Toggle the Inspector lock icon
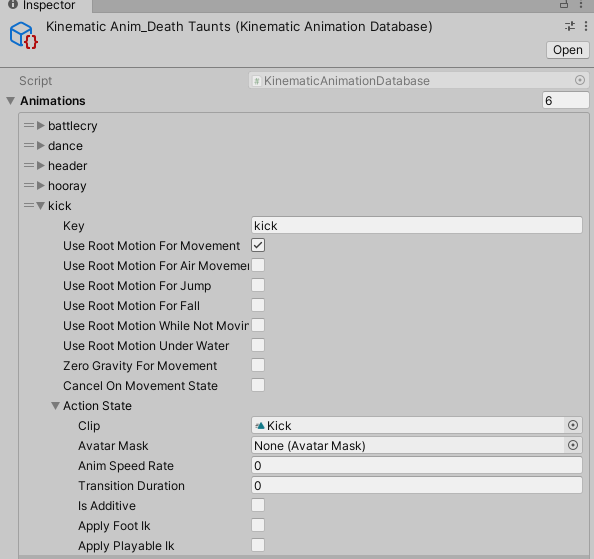The image size is (594, 559). point(564,4)
